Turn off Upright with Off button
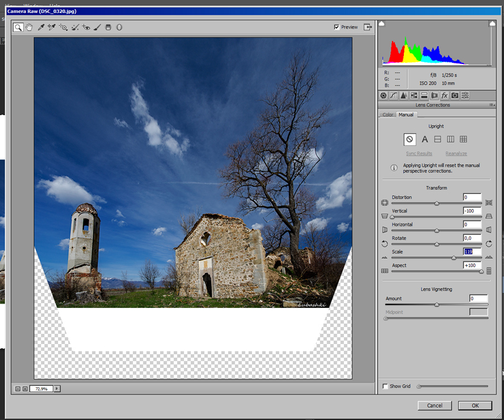The width and height of the screenshot is (504, 420). tap(409, 139)
